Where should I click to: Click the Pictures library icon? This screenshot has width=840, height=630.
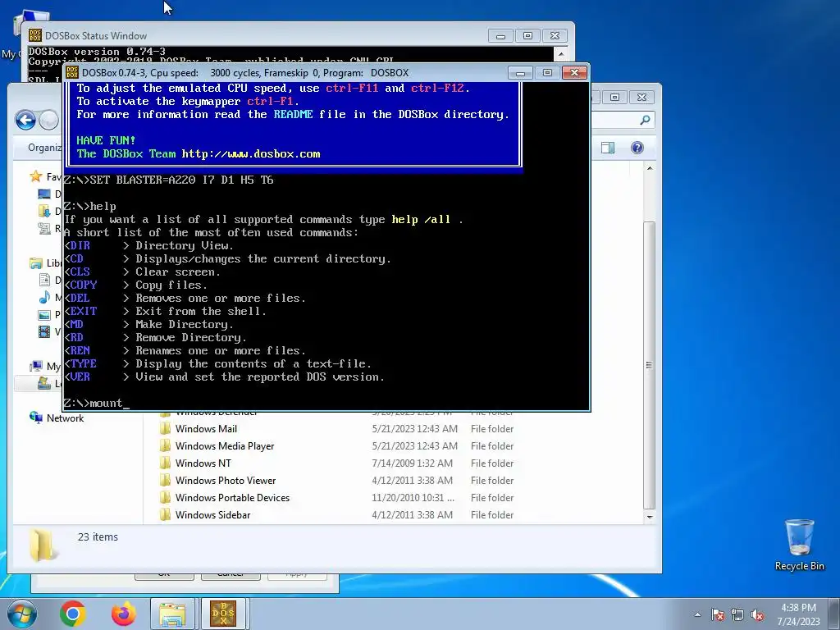point(44,314)
